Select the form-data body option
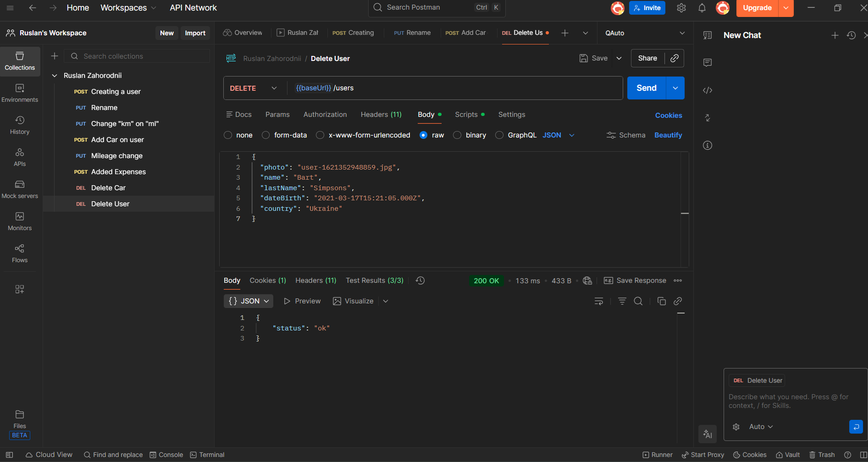The height and width of the screenshot is (462, 868). pos(265,135)
